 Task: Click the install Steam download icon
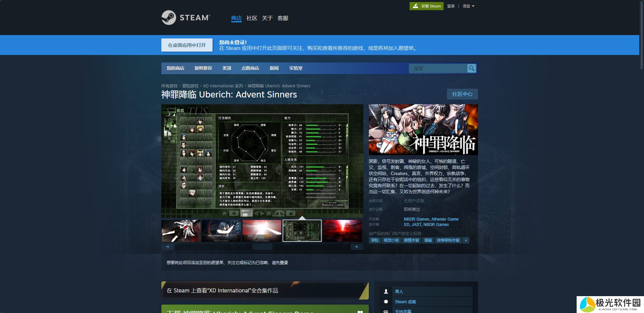point(416,6)
